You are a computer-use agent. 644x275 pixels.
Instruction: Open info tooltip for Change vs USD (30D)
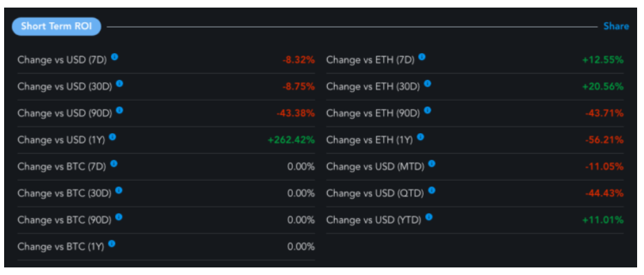point(120,83)
